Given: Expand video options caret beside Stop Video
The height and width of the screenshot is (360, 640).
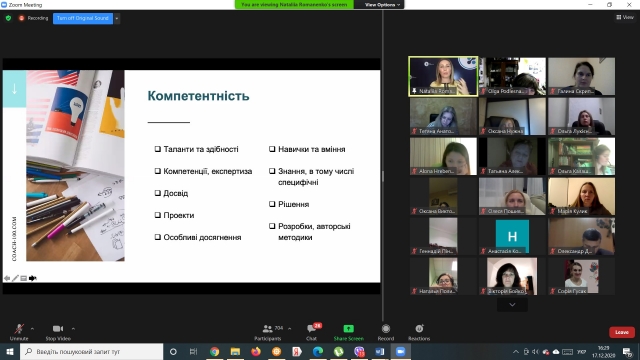Looking at the screenshot, I should pos(73,328).
